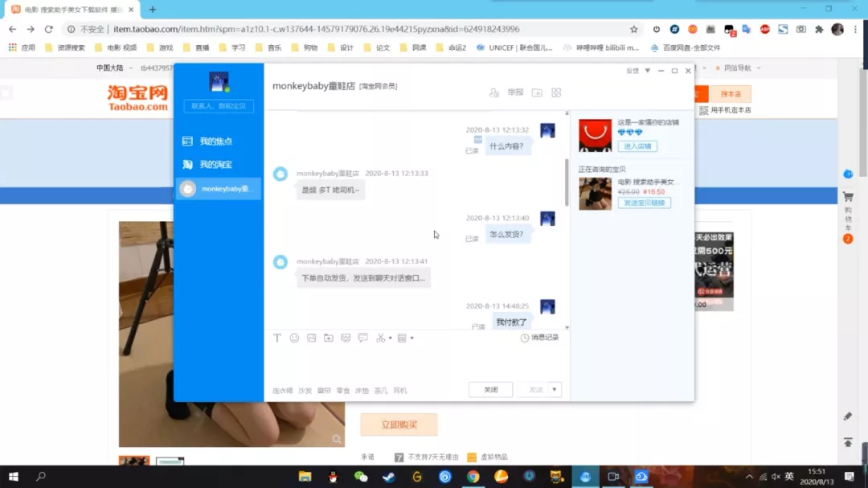This screenshot has width=868, height=488.
Task: Click the Taobao logo on the page
Action: point(138,98)
